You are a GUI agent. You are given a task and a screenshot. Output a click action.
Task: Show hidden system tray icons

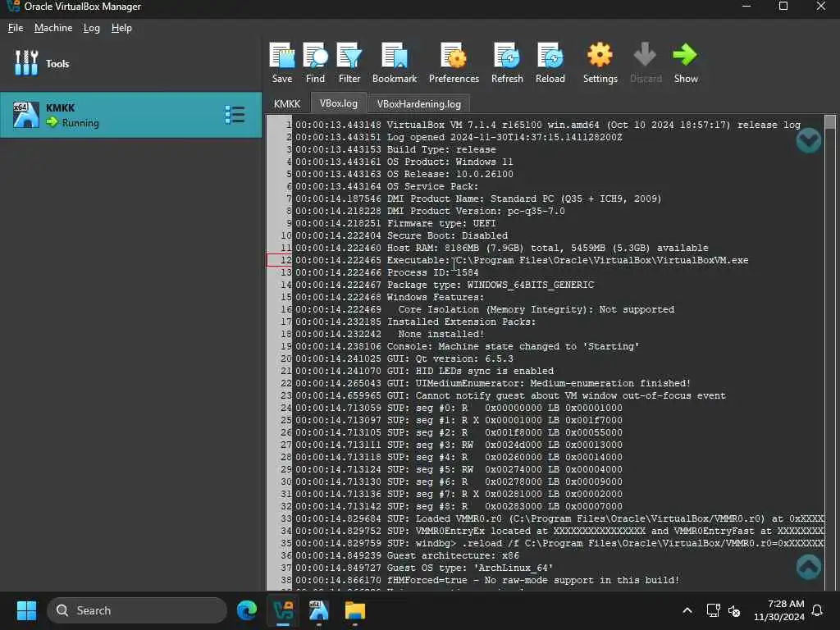687,610
